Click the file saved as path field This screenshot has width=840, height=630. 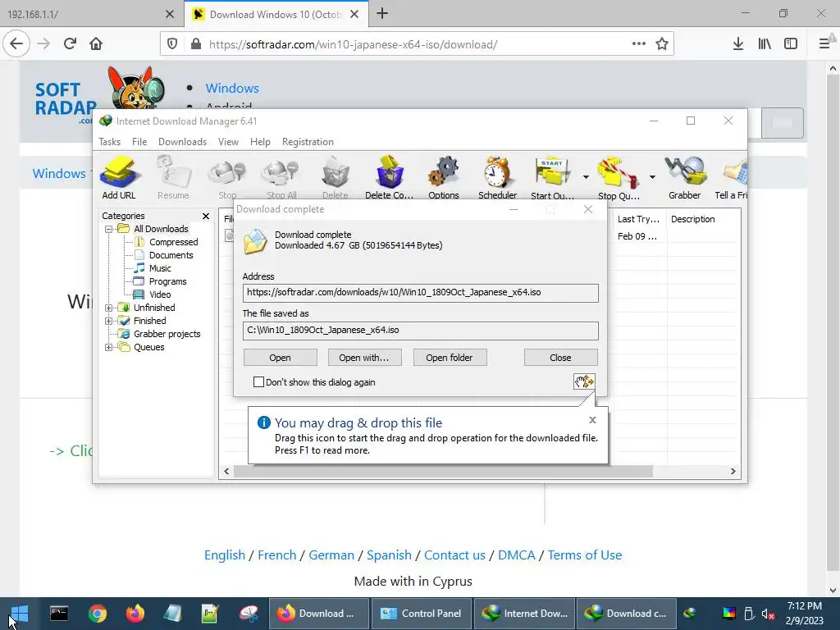[x=421, y=331]
